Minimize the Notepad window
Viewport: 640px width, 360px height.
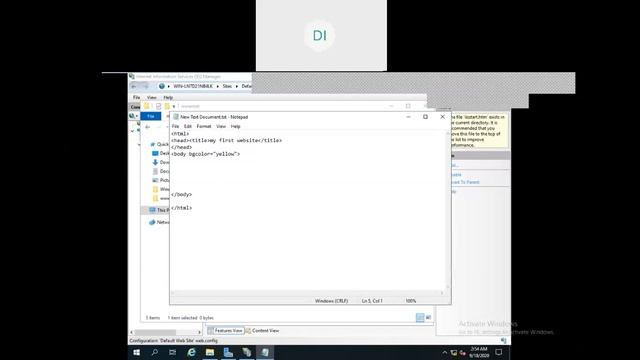(x=408, y=117)
